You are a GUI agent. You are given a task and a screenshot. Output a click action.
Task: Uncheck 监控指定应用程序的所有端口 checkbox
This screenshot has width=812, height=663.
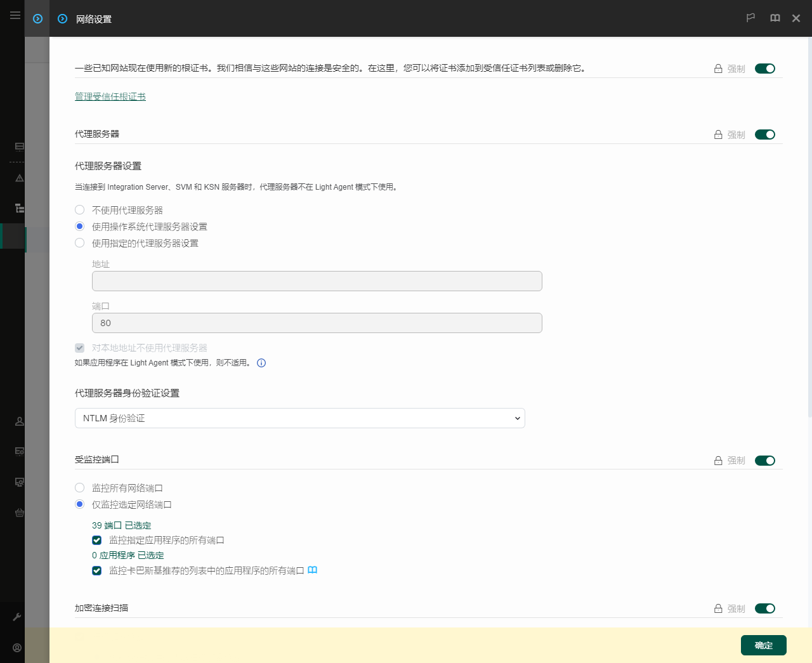(x=97, y=541)
